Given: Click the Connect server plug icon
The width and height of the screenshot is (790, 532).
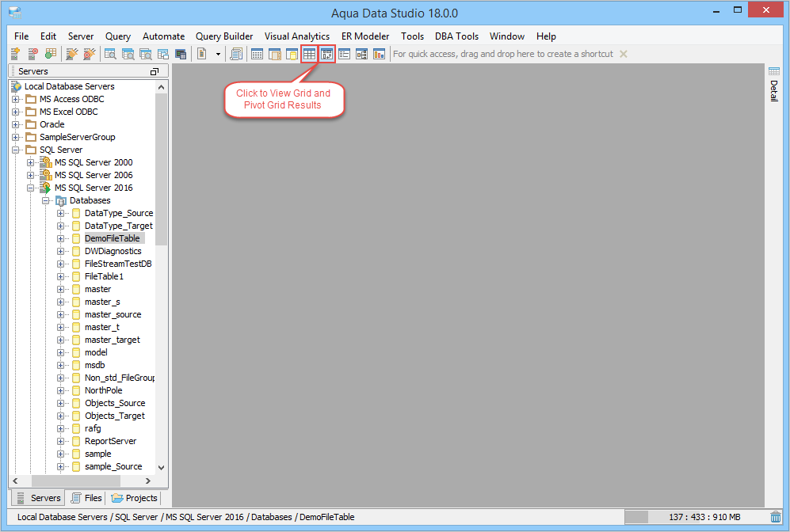Looking at the screenshot, I should tap(72, 54).
